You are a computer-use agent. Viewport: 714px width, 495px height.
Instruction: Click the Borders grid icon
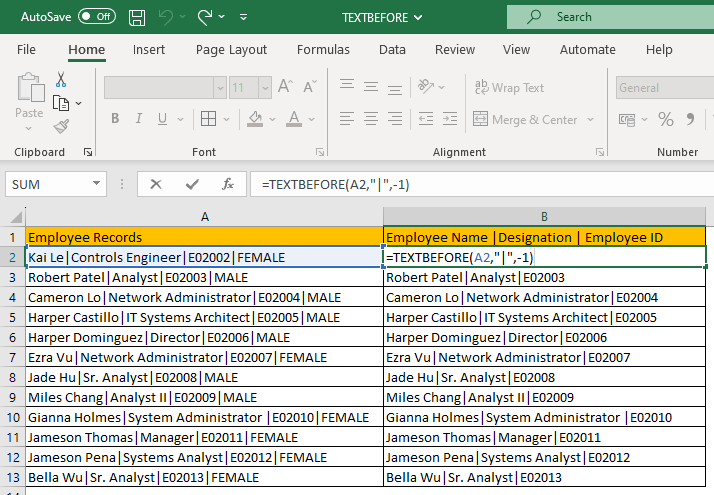[x=209, y=119]
